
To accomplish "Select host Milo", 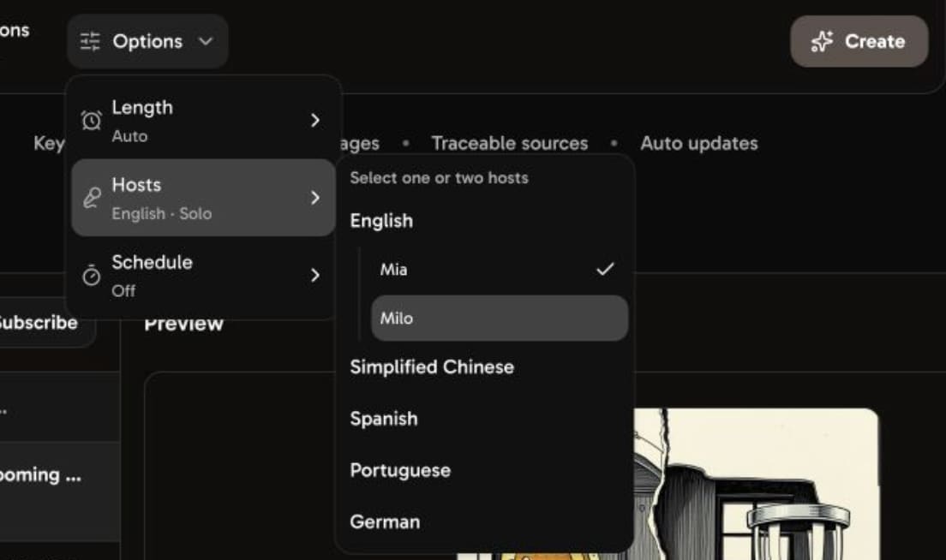I will click(500, 319).
